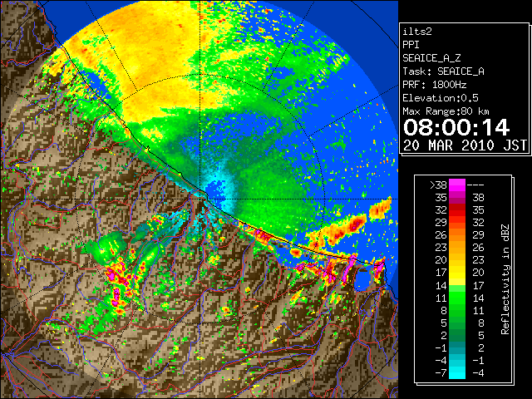Pick the yellow legend band
This screenshot has height=399, width=532.
457,273
